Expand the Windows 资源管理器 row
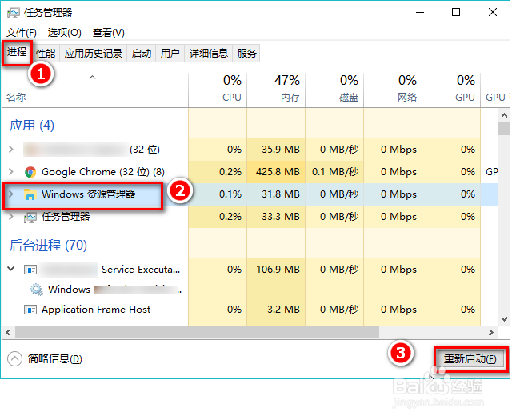Image resolution: width=512 pixels, height=420 pixels. [x=11, y=194]
